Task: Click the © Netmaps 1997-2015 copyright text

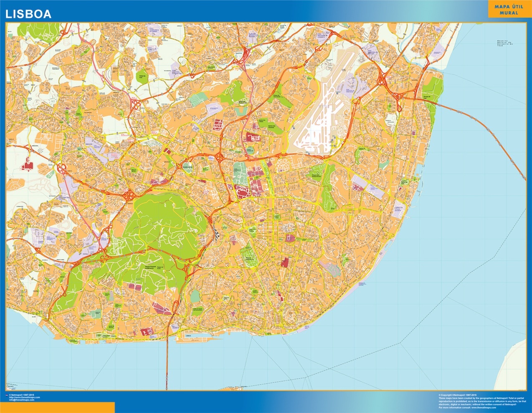Action: pyautogui.click(x=21, y=395)
